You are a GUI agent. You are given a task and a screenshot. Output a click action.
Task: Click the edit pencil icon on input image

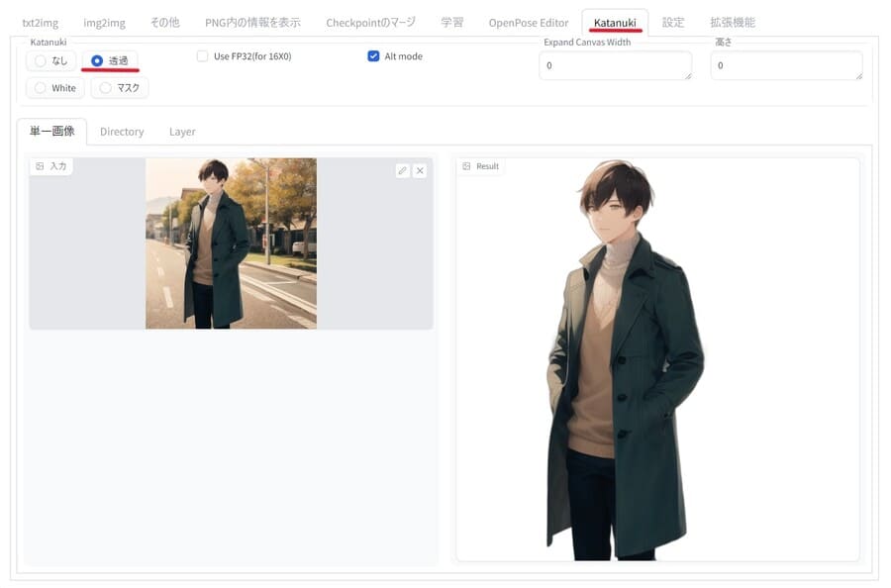coord(402,170)
